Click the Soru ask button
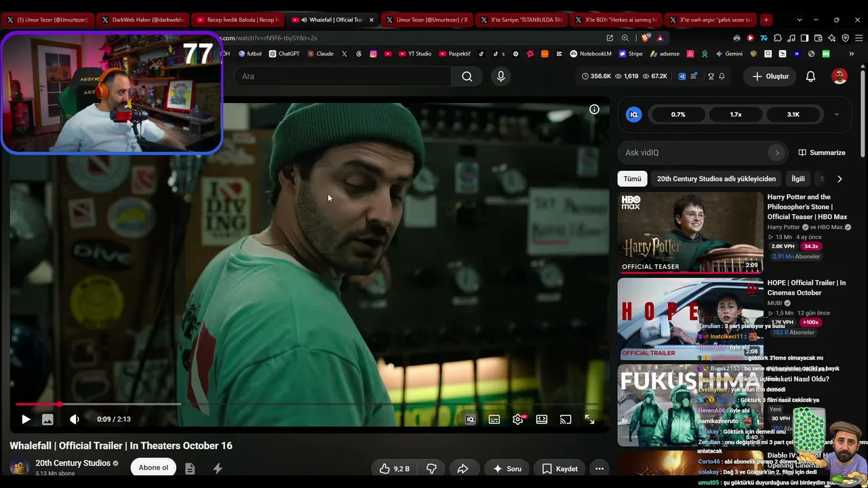Image resolution: width=868 pixels, height=488 pixels. (507, 468)
